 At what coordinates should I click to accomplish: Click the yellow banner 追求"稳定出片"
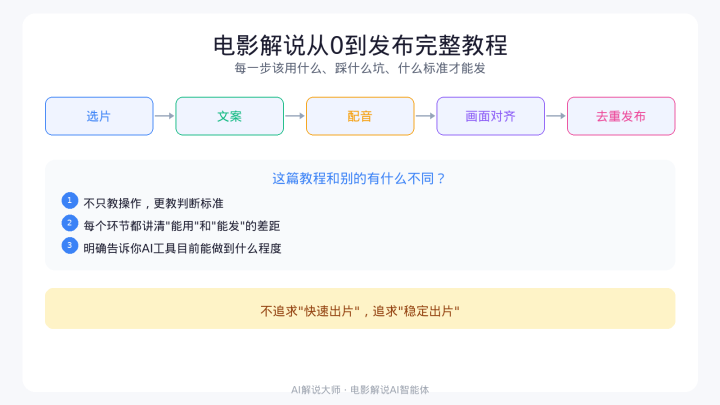[x=360, y=310]
